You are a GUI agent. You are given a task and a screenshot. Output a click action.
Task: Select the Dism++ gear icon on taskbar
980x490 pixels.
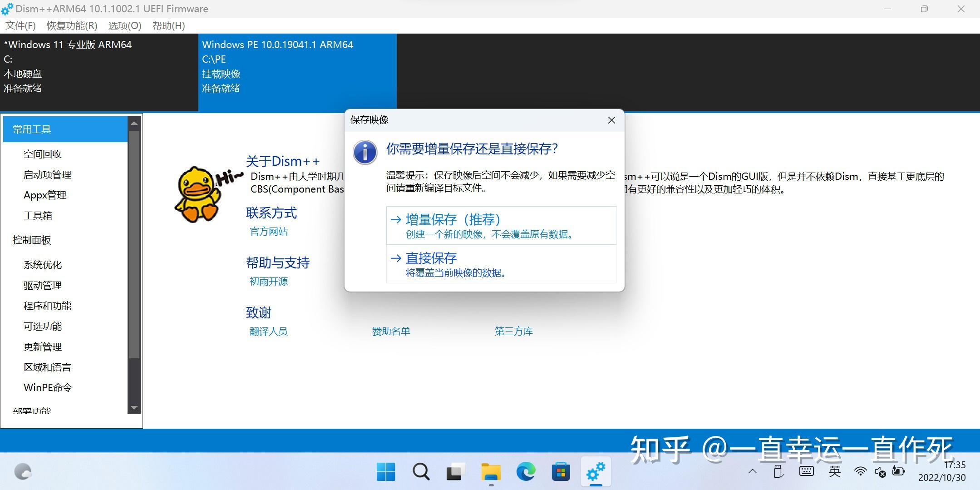coord(596,471)
